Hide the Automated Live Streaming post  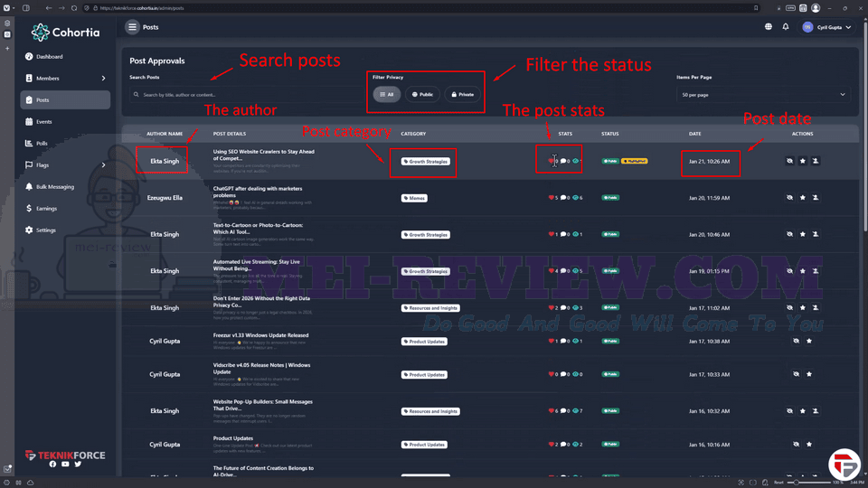click(x=789, y=271)
